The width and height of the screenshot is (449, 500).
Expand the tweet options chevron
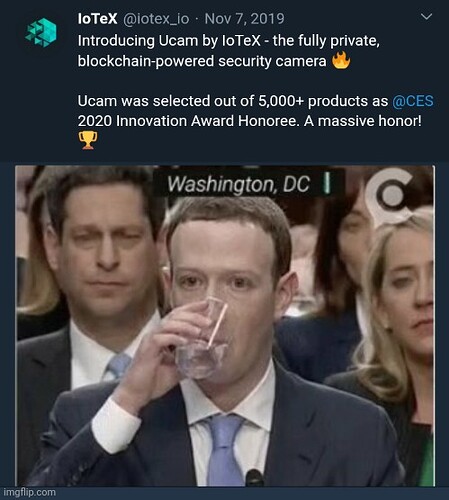click(x=426, y=16)
